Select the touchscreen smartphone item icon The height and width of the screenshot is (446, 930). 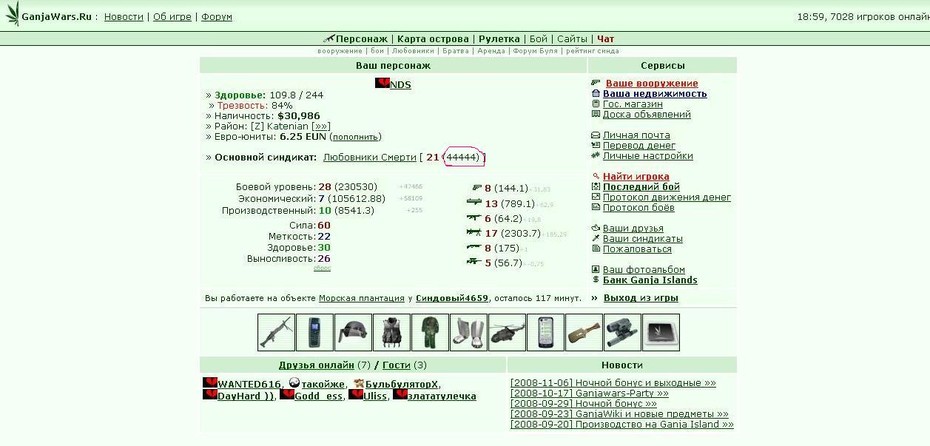(x=546, y=332)
